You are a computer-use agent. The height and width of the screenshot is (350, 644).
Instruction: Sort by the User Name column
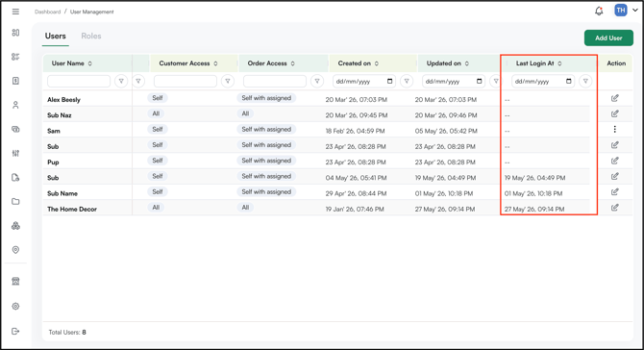pos(90,63)
